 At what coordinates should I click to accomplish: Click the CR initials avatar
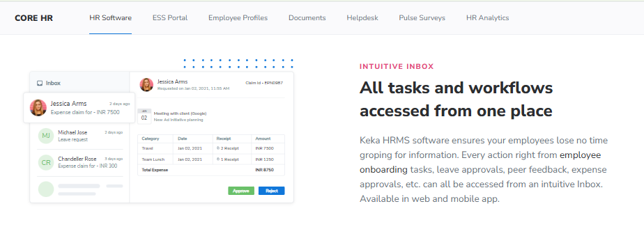click(46, 162)
